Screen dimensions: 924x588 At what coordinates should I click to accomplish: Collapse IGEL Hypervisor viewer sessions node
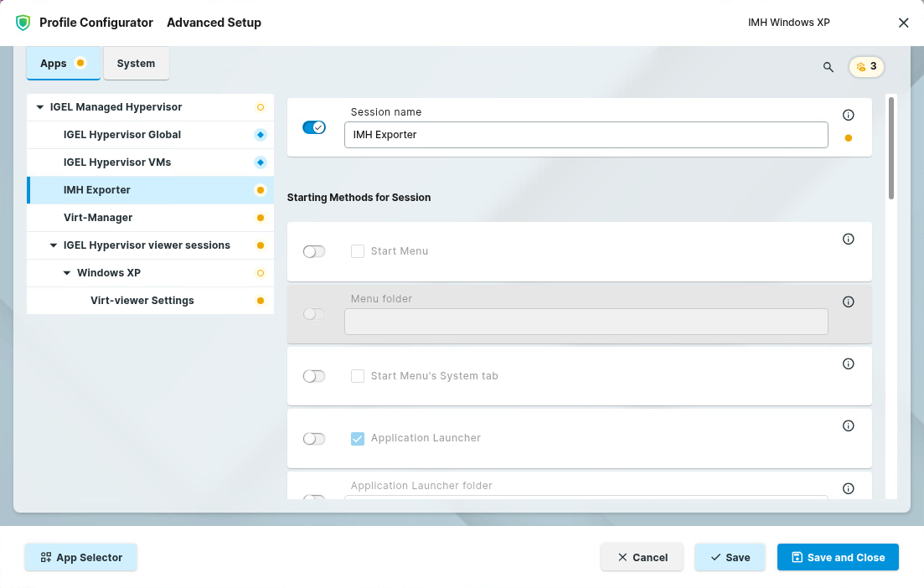(x=54, y=245)
